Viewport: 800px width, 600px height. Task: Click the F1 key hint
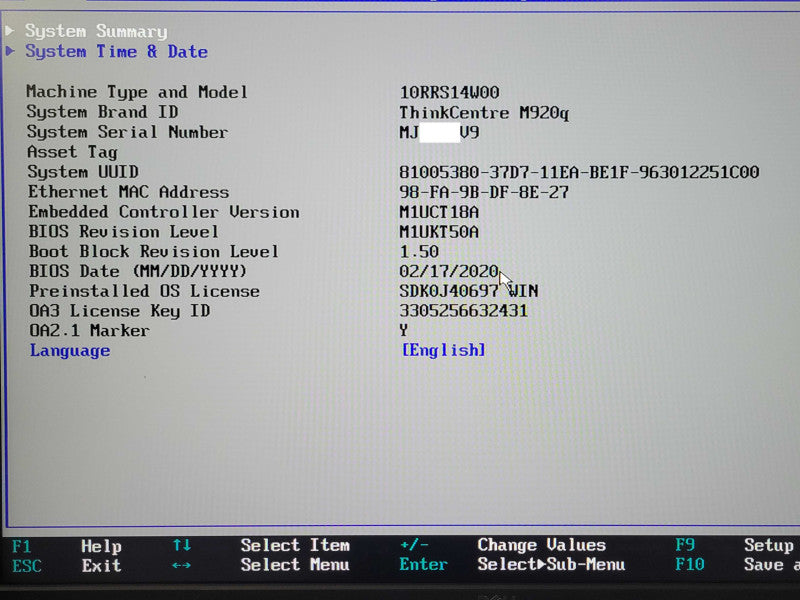coord(21,547)
